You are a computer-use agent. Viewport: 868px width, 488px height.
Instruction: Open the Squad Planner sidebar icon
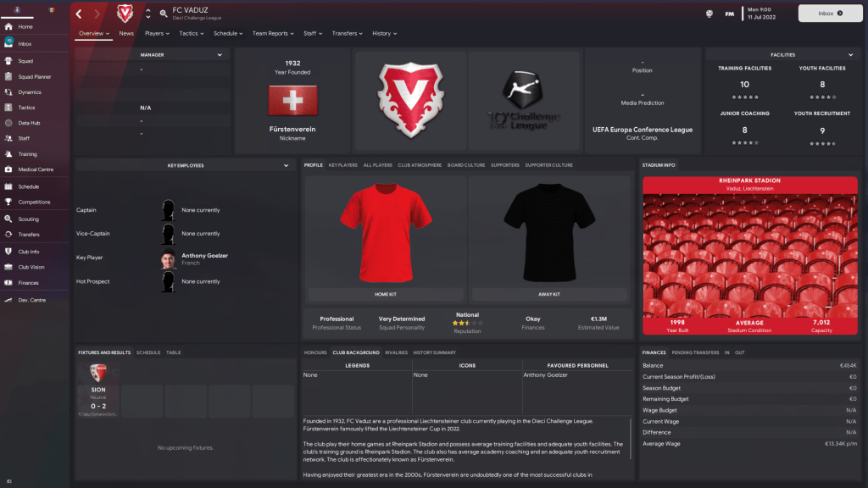pos(8,76)
